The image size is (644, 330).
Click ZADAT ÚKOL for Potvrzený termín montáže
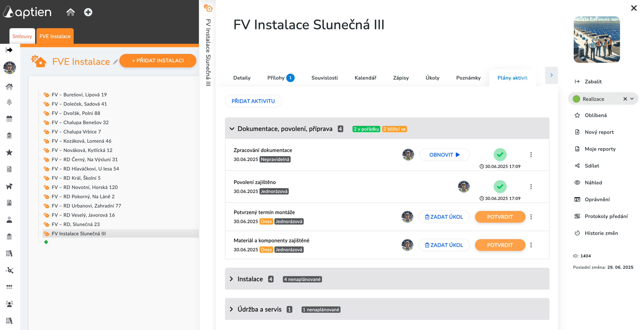tap(444, 217)
